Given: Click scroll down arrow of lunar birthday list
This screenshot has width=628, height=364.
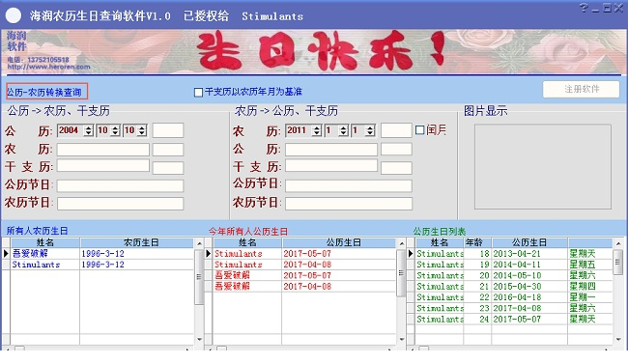Looking at the screenshot, I should [199, 340].
